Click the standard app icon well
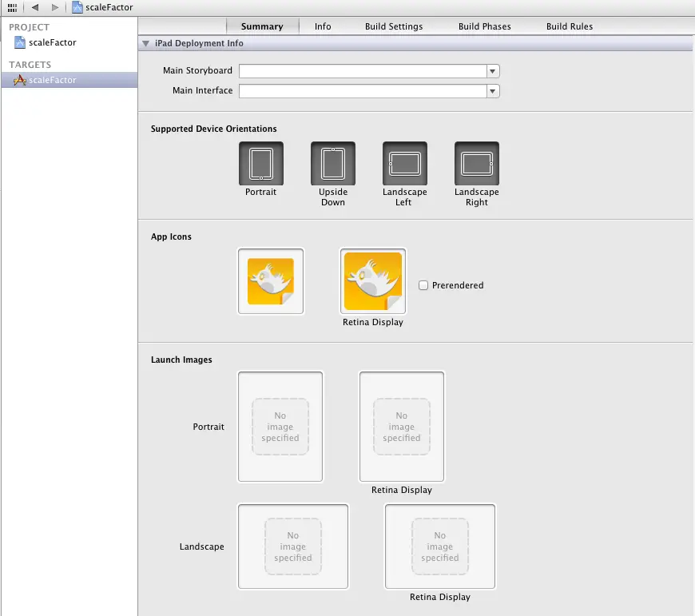Viewport: 695px width, 616px height. tap(271, 281)
